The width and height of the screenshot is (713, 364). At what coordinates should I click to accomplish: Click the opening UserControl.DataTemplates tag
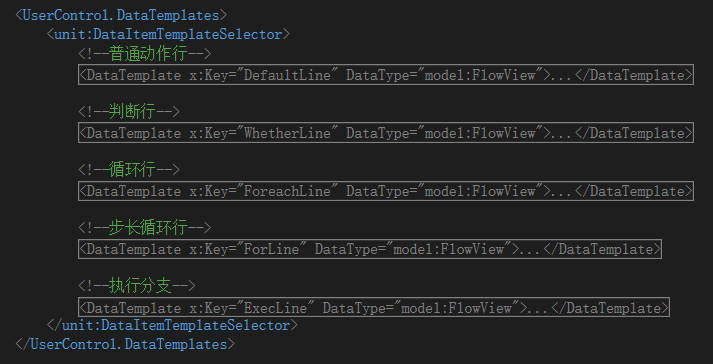pyautogui.click(x=121, y=15)
